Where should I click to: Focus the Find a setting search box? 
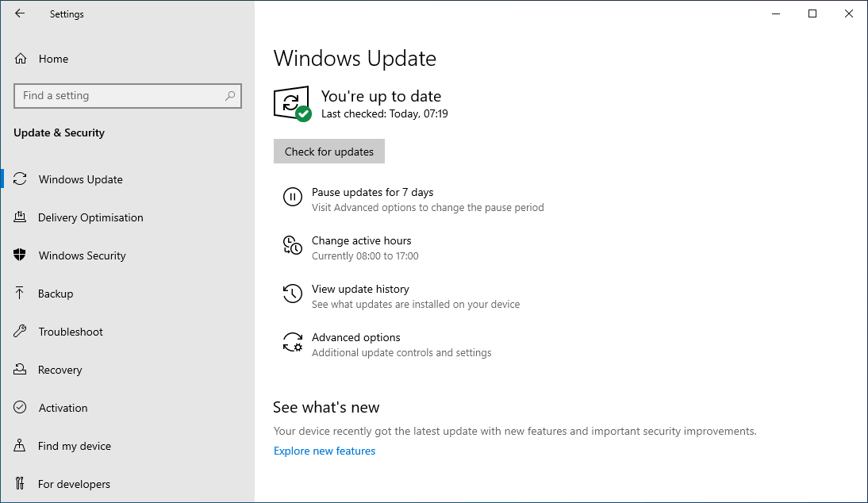(x=127, y=96)
